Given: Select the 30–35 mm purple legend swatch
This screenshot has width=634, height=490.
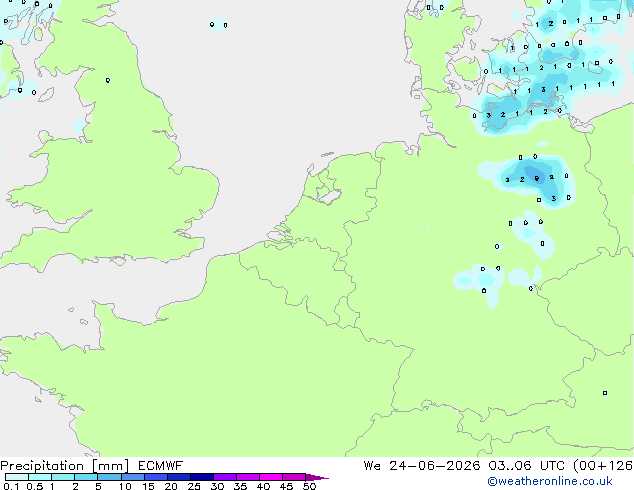Looking at the screenshot, I should pyautogui.click(x=224, y=477).
